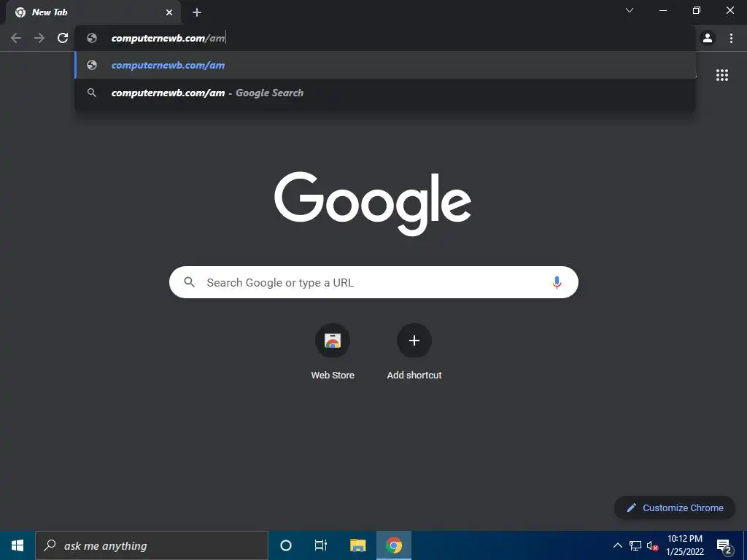Click the Chrome icon in taskbar
Image resolution: width=747 pixels, height=560 pixels.
click(x=393, y=545)
